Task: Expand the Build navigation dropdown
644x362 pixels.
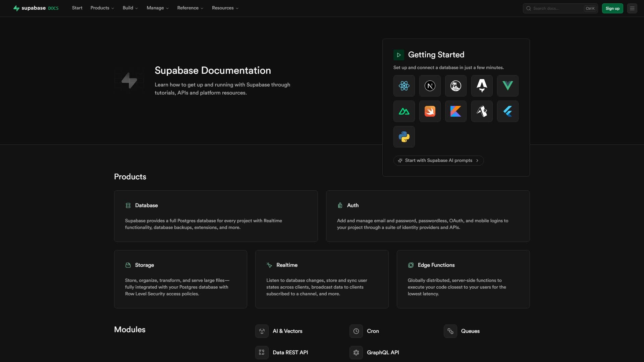Action: pos(130,8)
